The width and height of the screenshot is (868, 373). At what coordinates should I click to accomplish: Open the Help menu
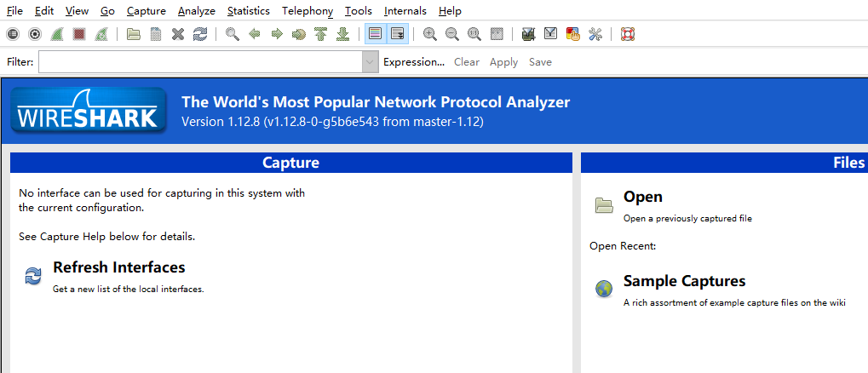[450, 11]
